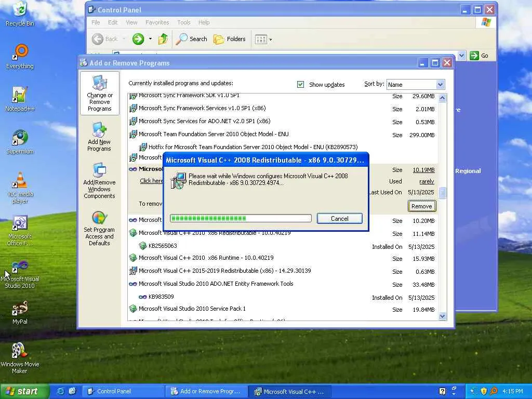Click the Show Desktop quick launch icon
Image resolution: width=532 pixels, height=399 pixels.
click(72, 391)
